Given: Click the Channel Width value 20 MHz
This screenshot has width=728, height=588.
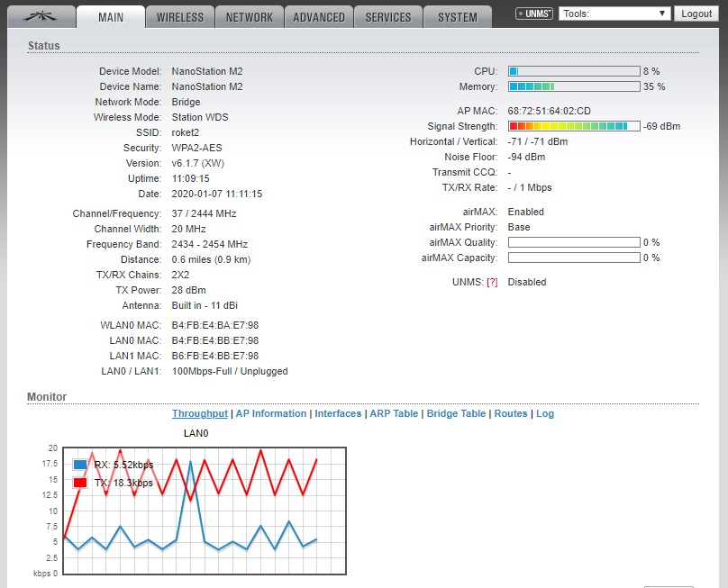Looking at the screenshot, I should click(x=188, y=229).
